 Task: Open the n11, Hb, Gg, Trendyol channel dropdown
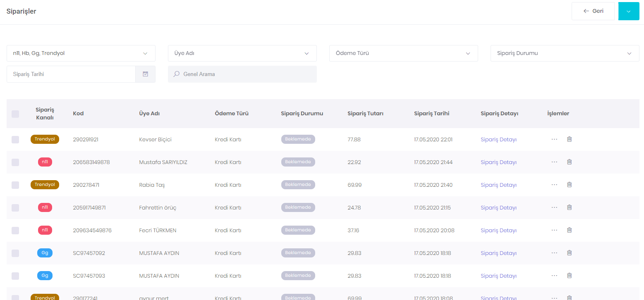click(81, 53)
